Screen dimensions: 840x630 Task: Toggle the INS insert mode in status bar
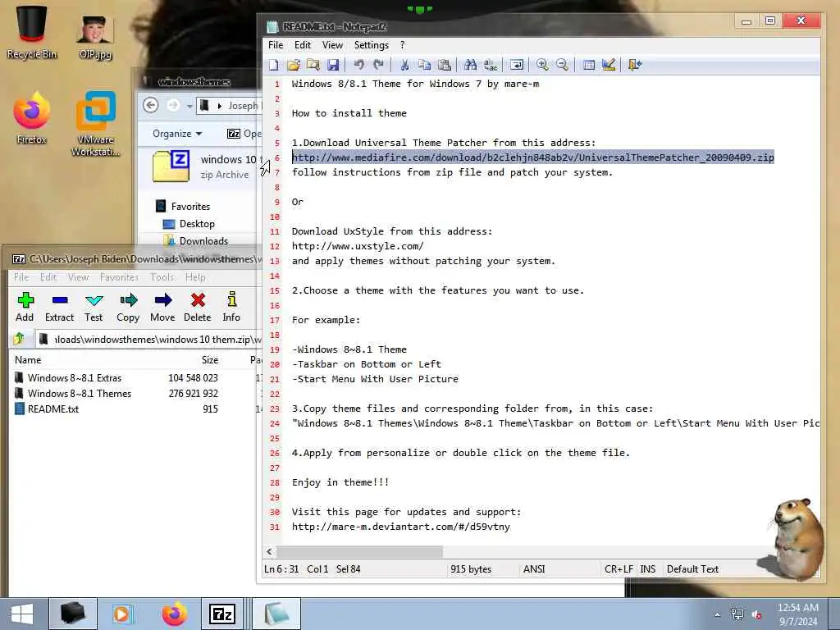pyautogui.click(x=648, y=569)
